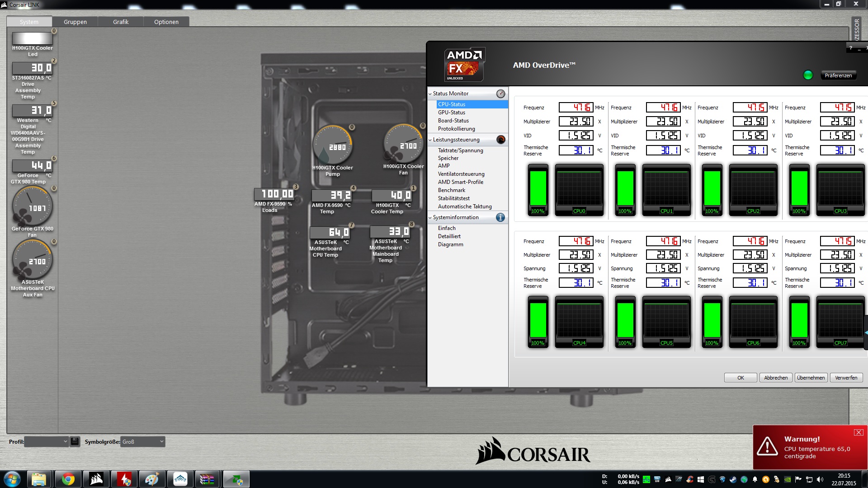Close the CPU temperature warning popup
The height and width of the screenshot is (488, 868).
tap(859, 432)
